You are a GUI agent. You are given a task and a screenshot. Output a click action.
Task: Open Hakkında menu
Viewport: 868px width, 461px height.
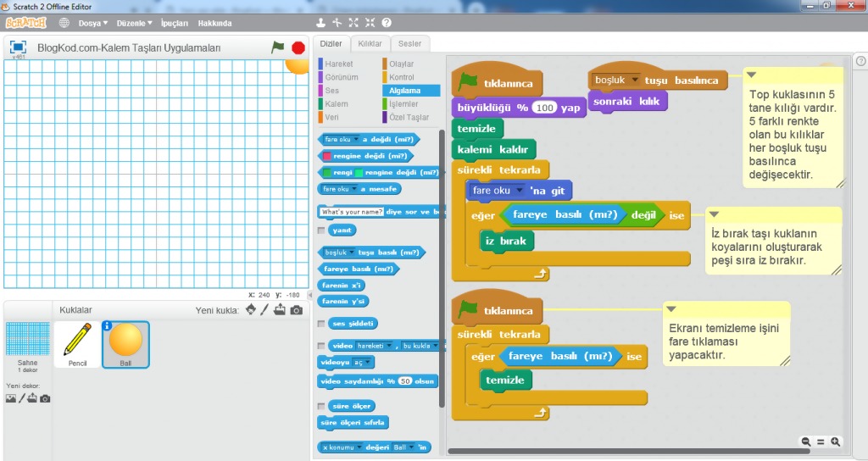[x=214, y=23]
